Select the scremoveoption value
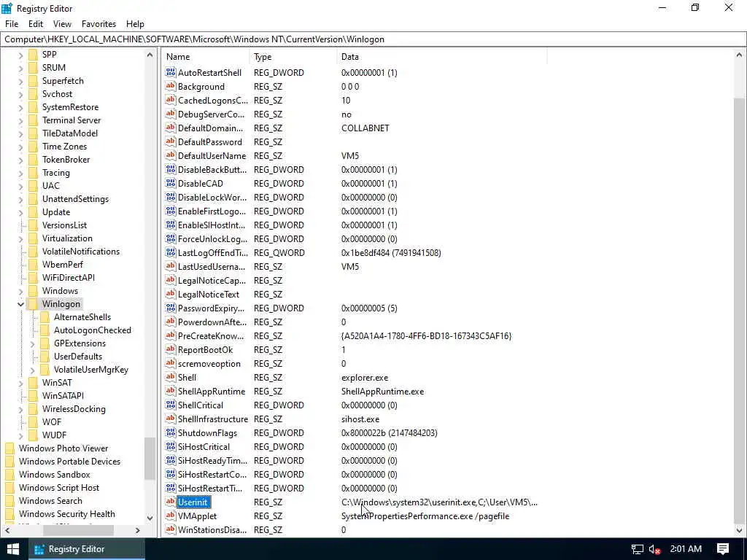The width and height of the screenshot is (747, 560). pos(209,363)
